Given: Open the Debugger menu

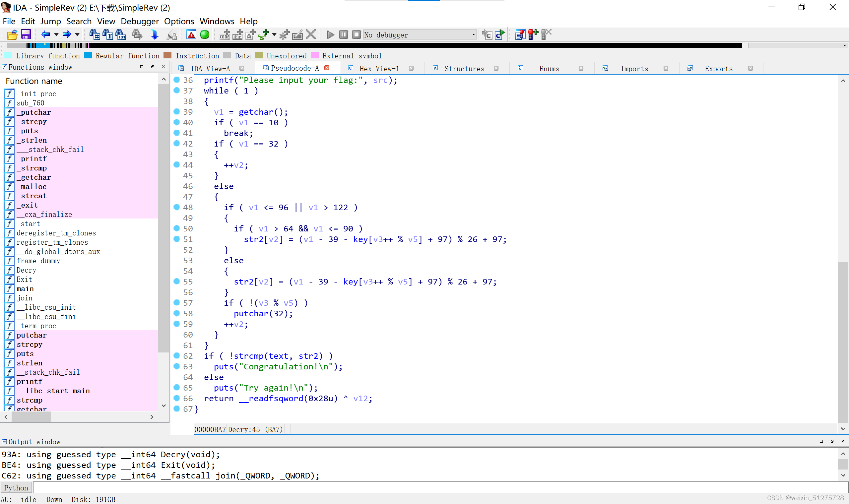Looking at the screenshot, I should (x=140, y=21).
